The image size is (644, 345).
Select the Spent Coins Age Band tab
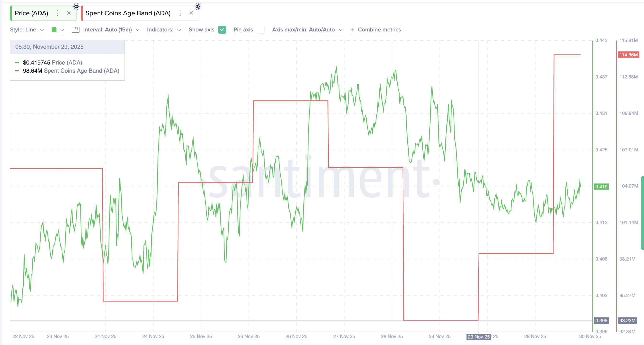coord(128,13)
